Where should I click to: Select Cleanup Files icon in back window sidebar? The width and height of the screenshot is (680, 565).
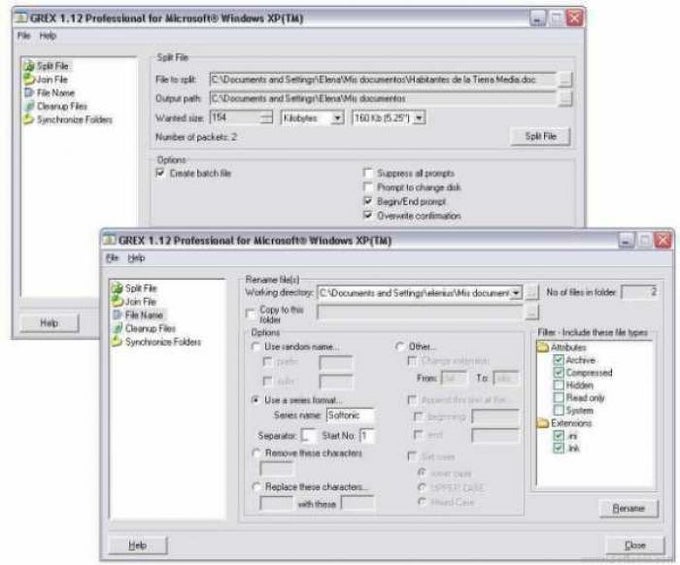29,106
